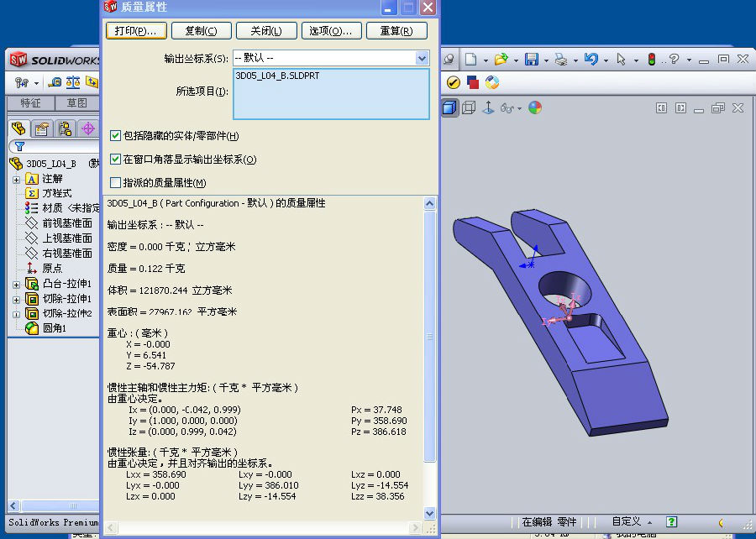Click the Print icon in toolbar
This screenshot has height=539, width=756.
(x=560, y=60)
